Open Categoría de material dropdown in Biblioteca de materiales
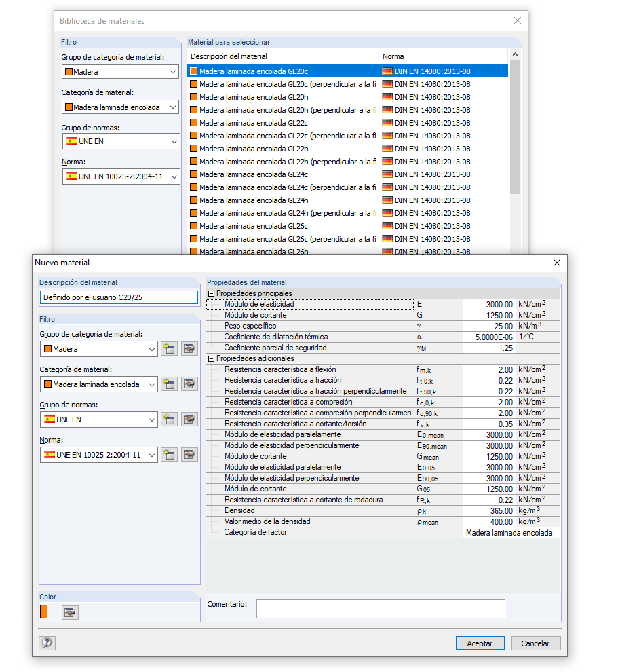The image size is (620, 672). coord(120,107)
